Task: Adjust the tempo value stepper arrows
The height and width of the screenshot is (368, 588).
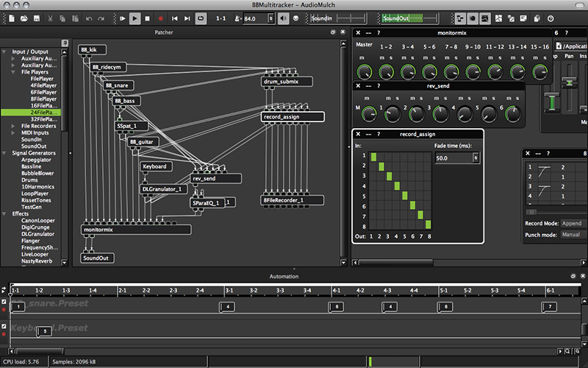Action: pyautogui.click(x=270, y=18)
